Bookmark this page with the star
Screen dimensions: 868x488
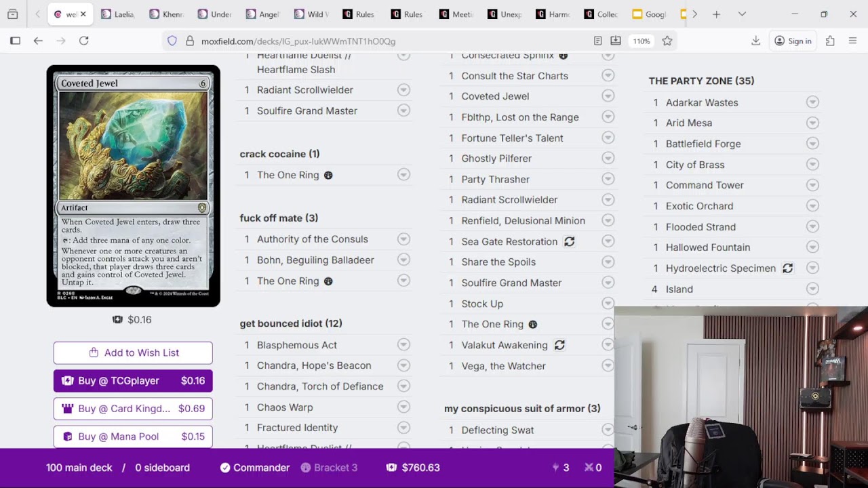pos(667,41)
